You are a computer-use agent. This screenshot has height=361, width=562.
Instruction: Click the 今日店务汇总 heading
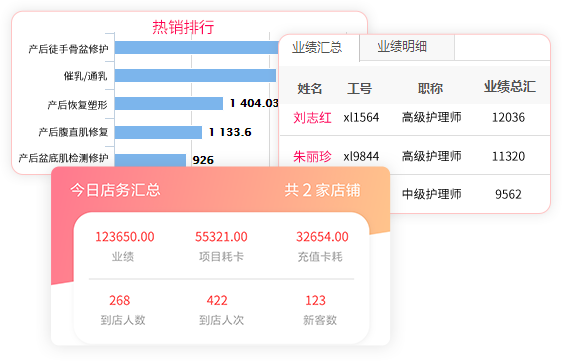tap(115, 190)
